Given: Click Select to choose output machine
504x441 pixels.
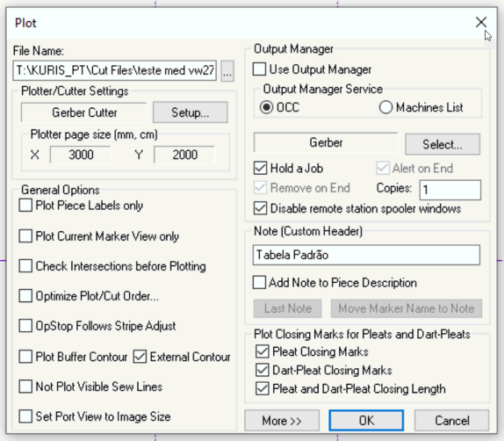Looking at the screenshot, I should (x=443, y=144).
